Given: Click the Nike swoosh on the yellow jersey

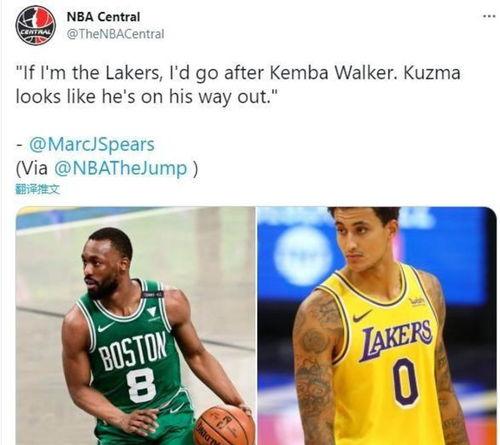Looking at the screenshot, I should (x=362, y=316).
